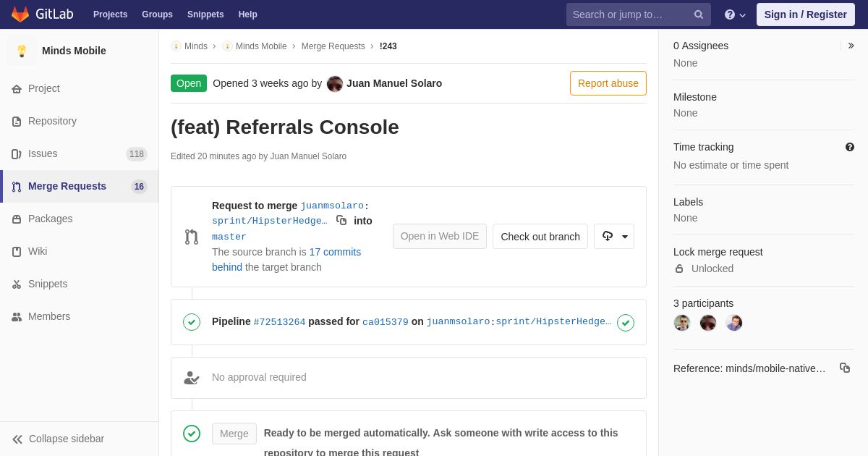Collapse the sidebar using double-chevron icon
This screenshot has height=456, width=868.
click(x=17, y=439)
